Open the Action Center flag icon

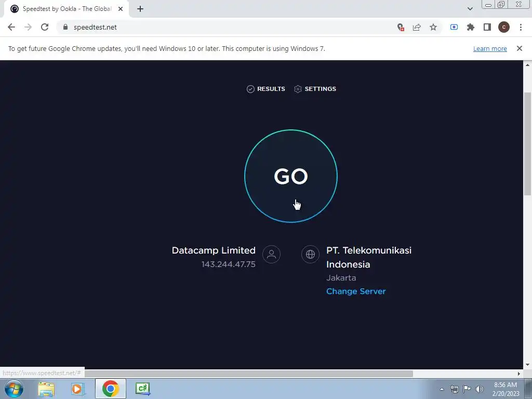467,389
